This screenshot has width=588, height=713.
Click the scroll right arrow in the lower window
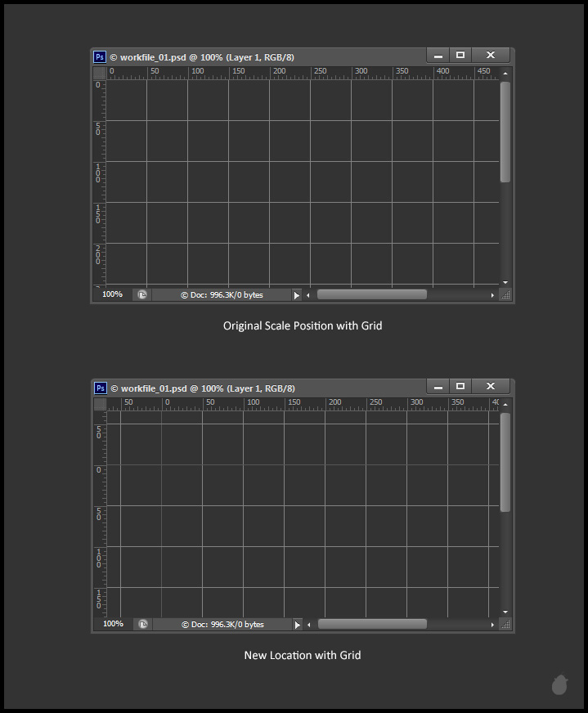pyautogui.click(x=492, y=625)
